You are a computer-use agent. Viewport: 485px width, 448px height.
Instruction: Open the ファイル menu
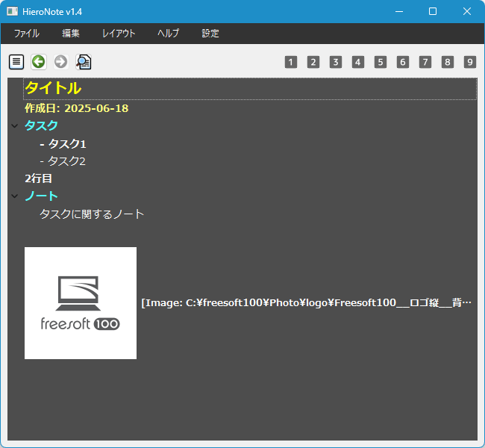coord(27,33)
